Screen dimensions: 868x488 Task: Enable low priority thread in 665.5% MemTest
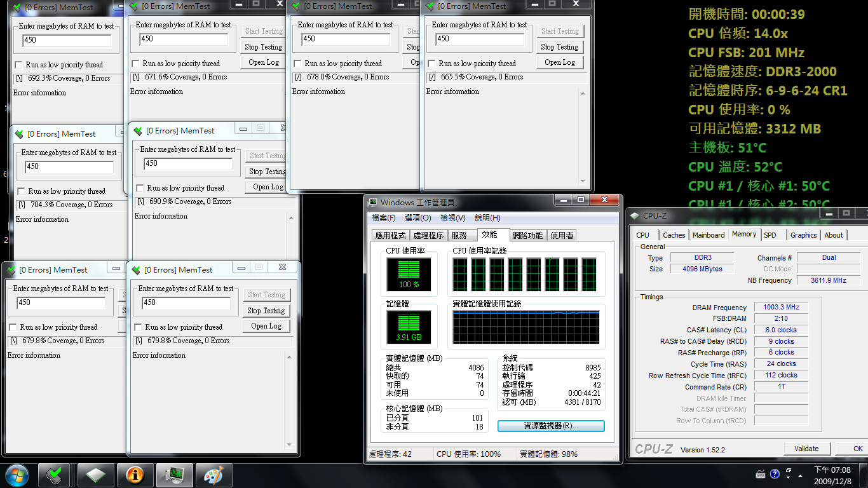coord(431,64)
